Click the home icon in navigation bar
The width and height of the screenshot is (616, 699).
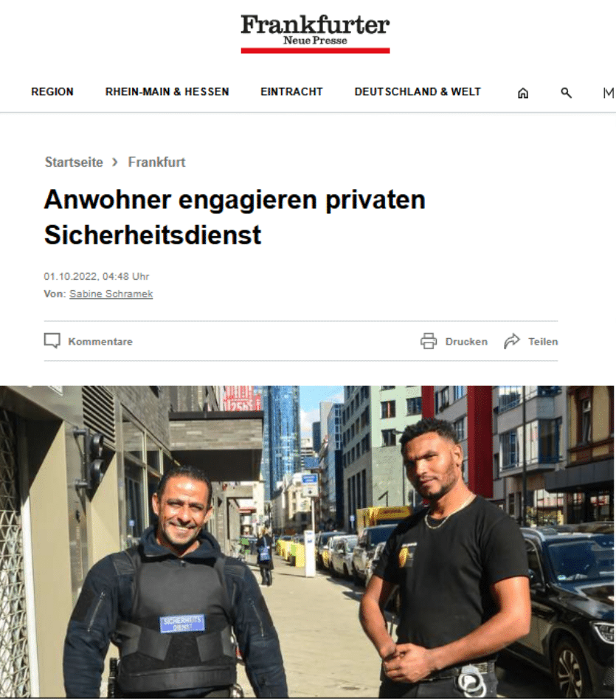523,93
